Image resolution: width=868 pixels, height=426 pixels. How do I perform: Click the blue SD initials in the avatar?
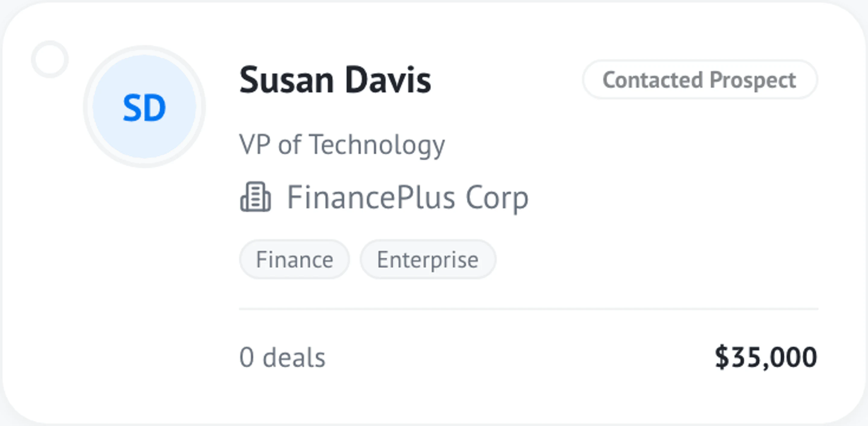coord(144,108)
